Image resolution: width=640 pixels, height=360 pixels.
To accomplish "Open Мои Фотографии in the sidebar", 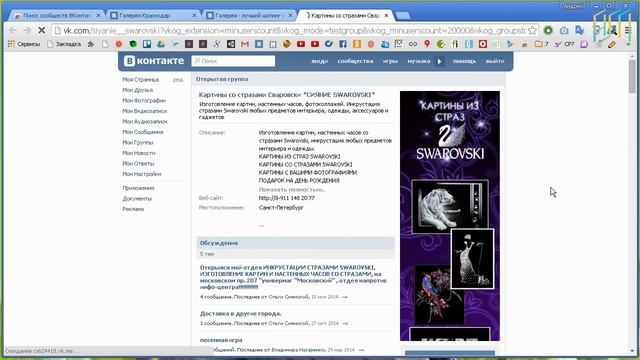I will tap(144, 100).
